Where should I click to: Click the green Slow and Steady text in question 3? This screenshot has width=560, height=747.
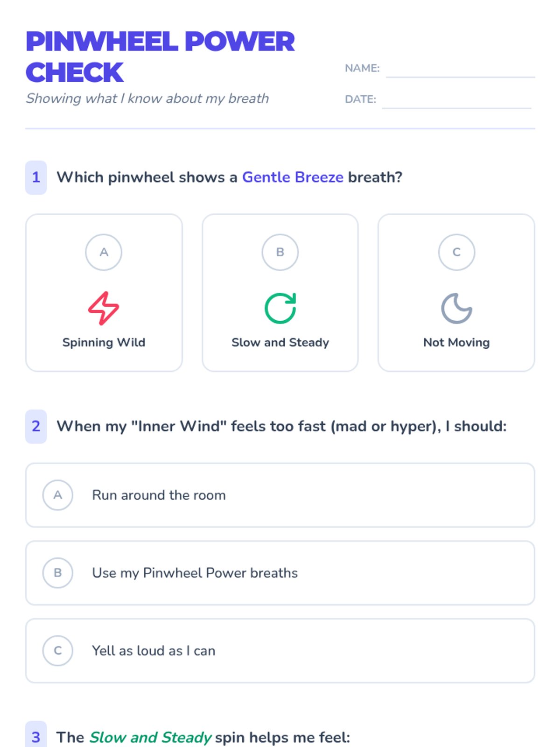(x=150, y=737)
